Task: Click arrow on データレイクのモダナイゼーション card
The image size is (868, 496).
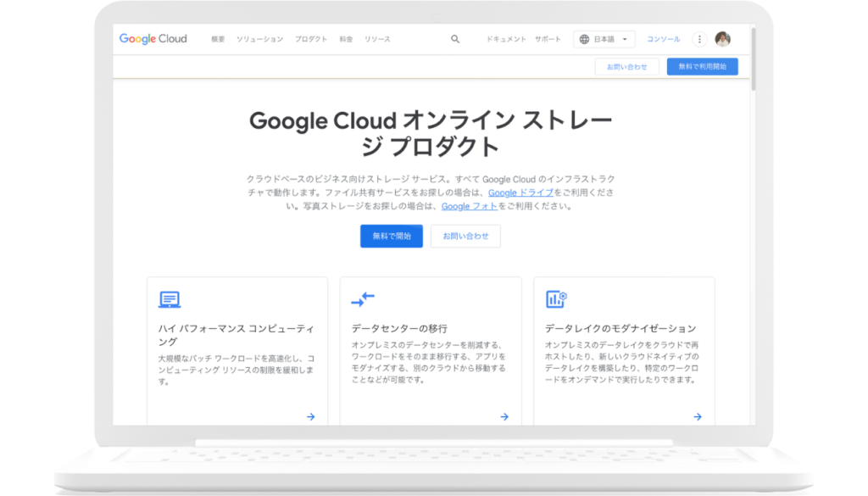Action: tap(698, 416)
